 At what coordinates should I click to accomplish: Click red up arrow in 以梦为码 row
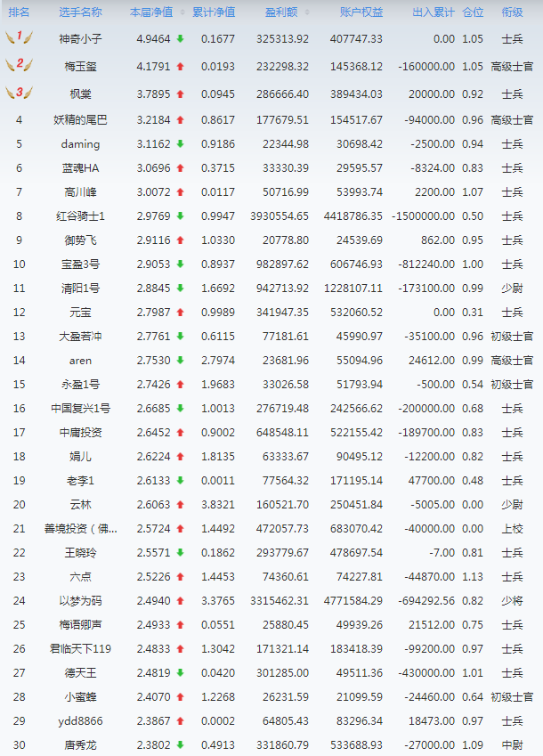[180, 601]
